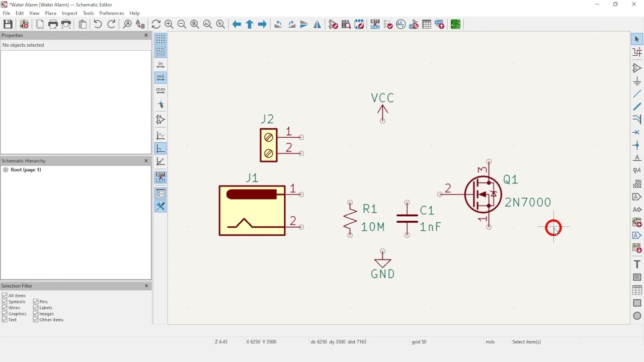Open the Place menu
Screen dimensions: 644x362
pyautogui.click(x=50, y=13)
